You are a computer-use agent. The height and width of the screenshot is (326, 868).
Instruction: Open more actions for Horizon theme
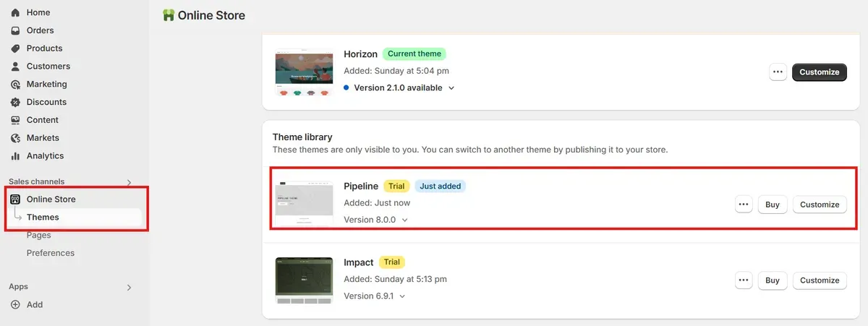click(778, 72)
